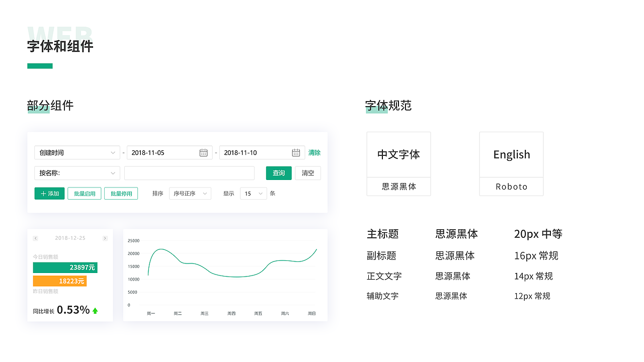Screen dimensions: 644x362
Task: Go to previous date with the left arrow chevron
Action: [35, 238]
